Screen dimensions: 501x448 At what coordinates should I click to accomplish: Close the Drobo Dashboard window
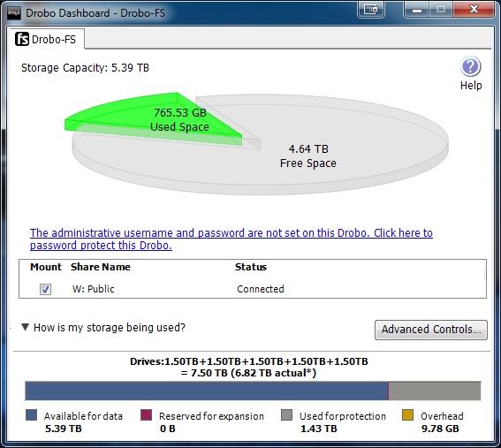coord(474,9)
